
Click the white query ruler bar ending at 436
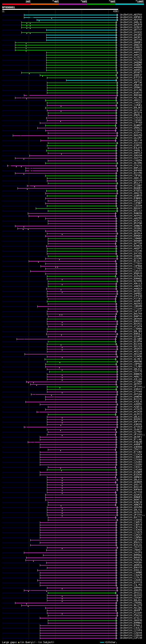click(x=60, y=10)
